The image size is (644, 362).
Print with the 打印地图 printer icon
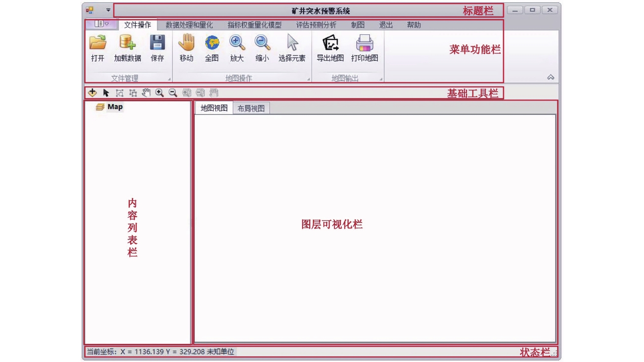(364, 43)
